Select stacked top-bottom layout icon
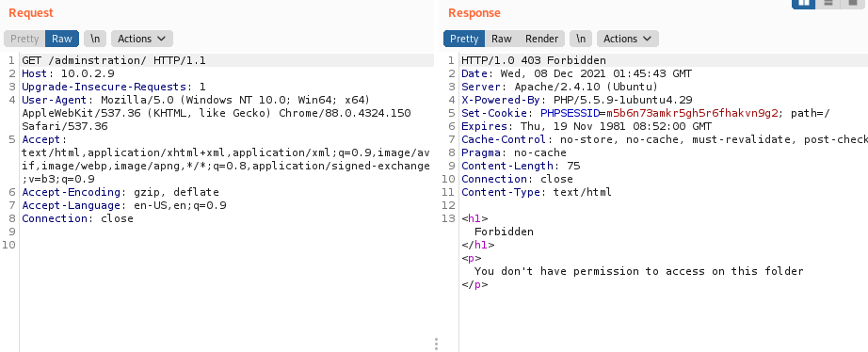This screenshot has width=868, height=352. coord(828,4)
